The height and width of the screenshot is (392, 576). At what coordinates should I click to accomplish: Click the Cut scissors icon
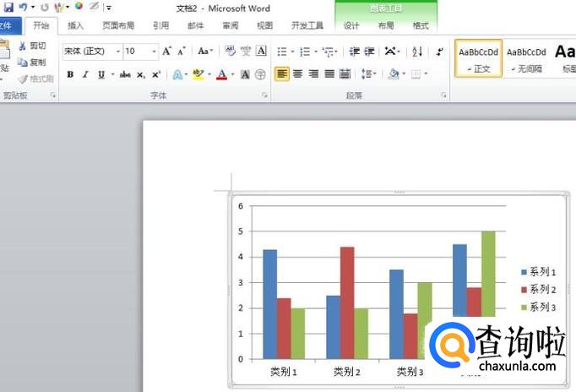23,46
